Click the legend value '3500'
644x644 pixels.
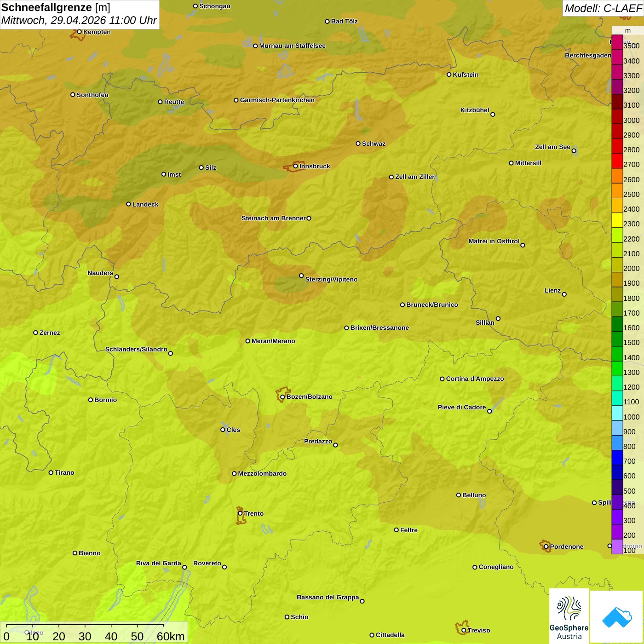click(631, 46)
